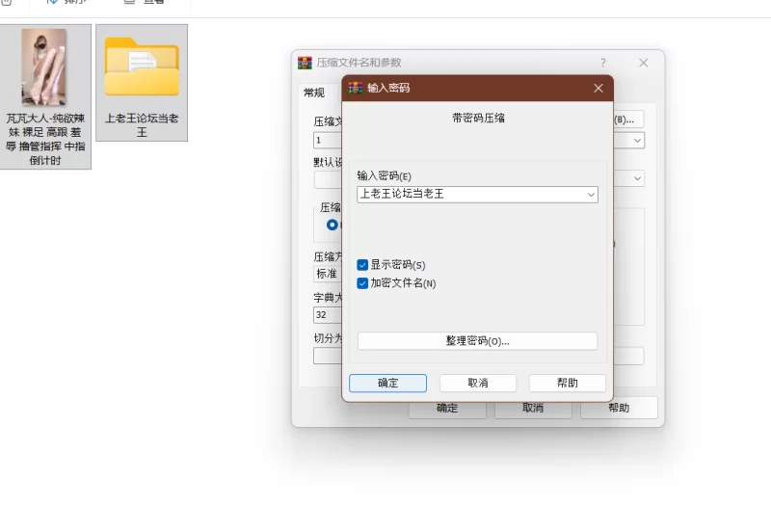Close the 输入密码 dialog with the X icon
The width and height of the screenshot is (771, 532).
pos(598,88)
